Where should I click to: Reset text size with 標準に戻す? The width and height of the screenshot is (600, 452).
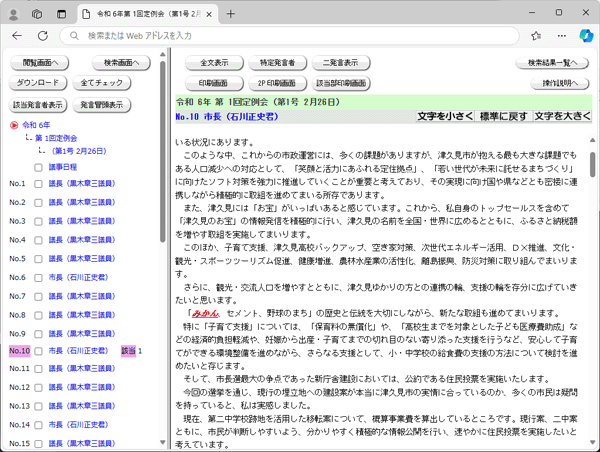[x=504, y=116]
